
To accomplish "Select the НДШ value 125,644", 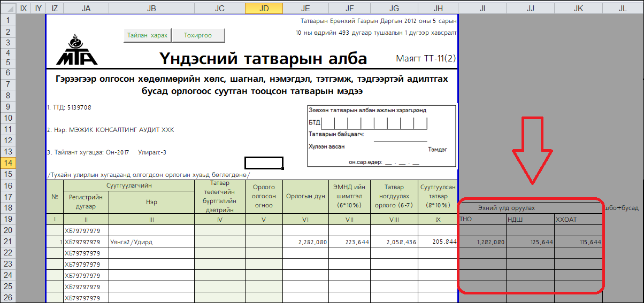I will point(530,242).
